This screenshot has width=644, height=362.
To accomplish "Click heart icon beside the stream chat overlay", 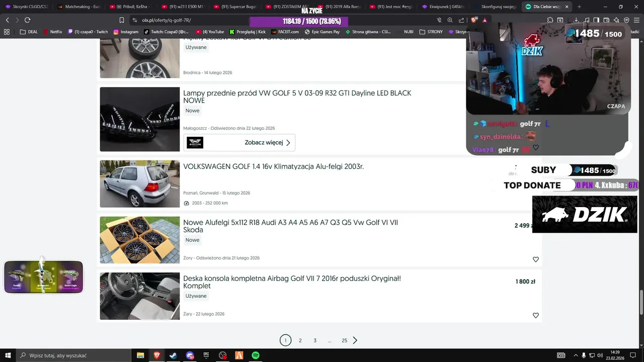I will [x=535, y=147].
